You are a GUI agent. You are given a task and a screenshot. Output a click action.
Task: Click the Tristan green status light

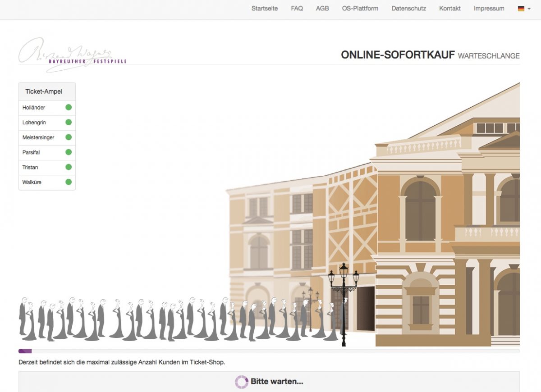coord(69,167)
